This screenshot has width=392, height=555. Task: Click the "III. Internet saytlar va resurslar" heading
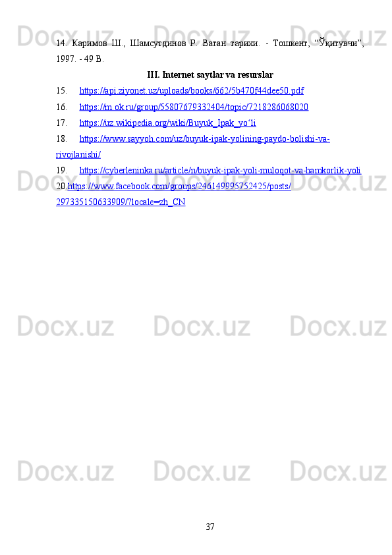(x=210, y=75)
